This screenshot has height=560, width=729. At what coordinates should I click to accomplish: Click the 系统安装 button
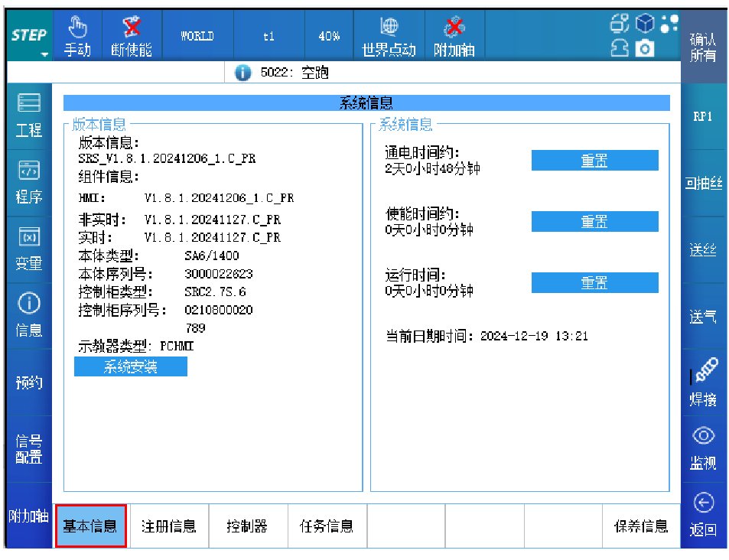coord(131,367)
